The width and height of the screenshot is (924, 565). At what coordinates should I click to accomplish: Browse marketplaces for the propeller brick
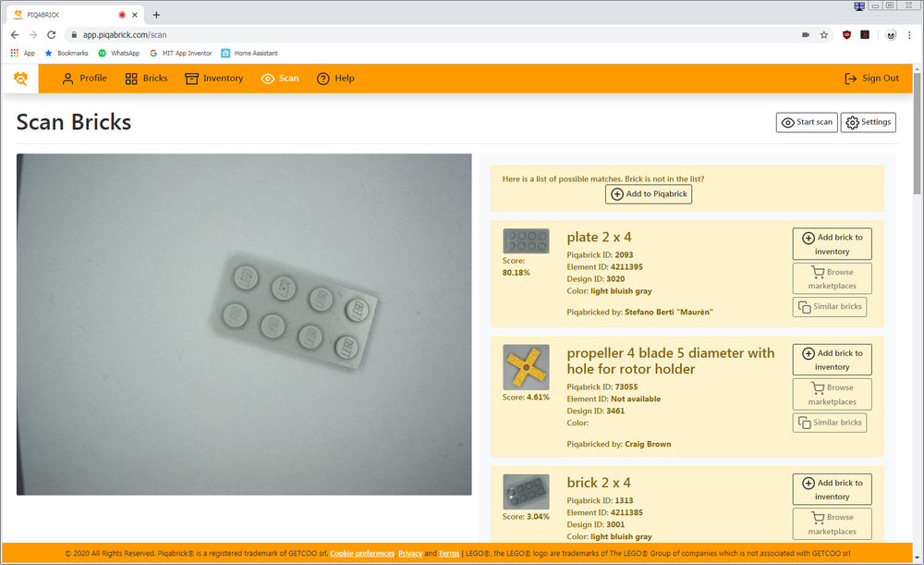point(833,395)
